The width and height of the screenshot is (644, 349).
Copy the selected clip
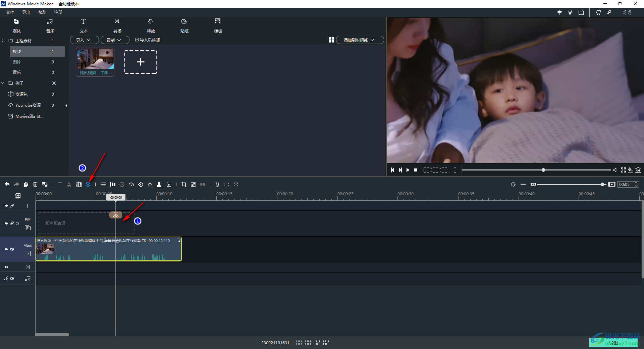coord(26,184)
